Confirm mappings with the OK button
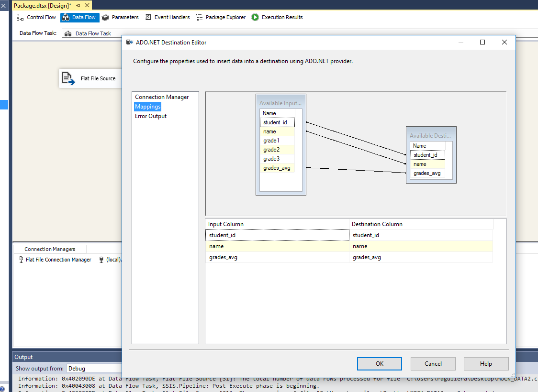This screenshot has height=392, width=538. tap(380, 364)
